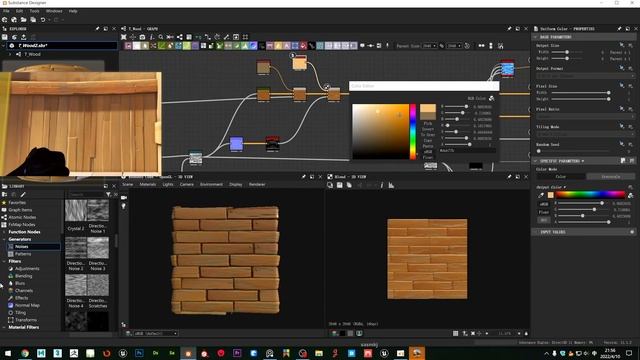Open the File menu
Image resolution: width=640 pixels, height=360 pixels.
point(6,11)
